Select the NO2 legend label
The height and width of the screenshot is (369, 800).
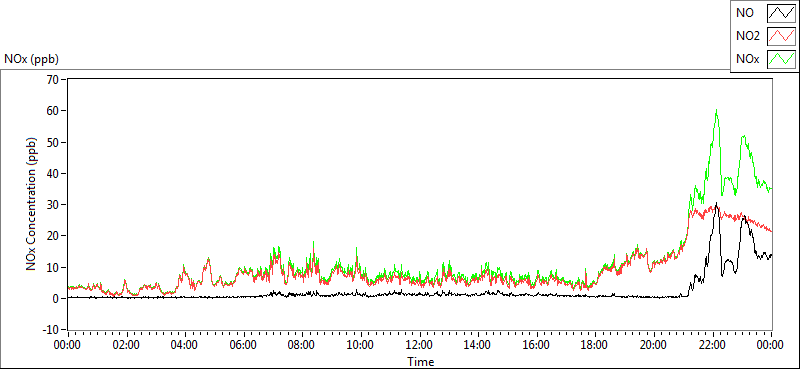(x=748, y=36)
